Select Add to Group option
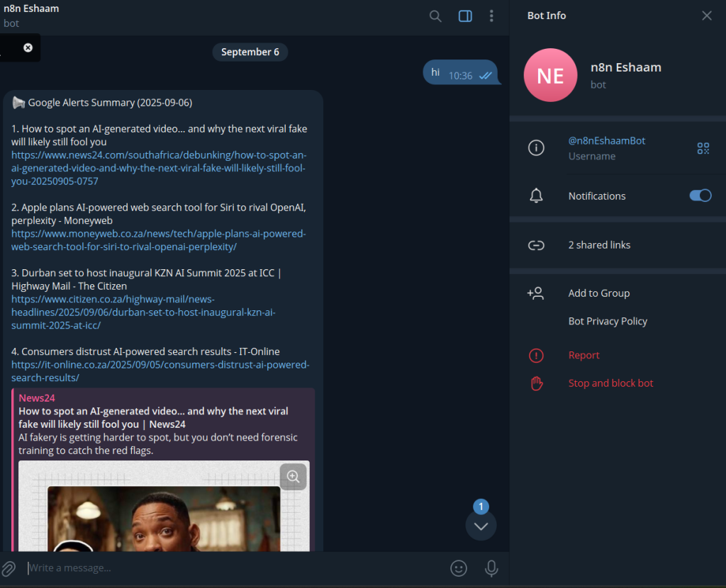This screenshot has width=726, height=588. click(x=598, y=293)
